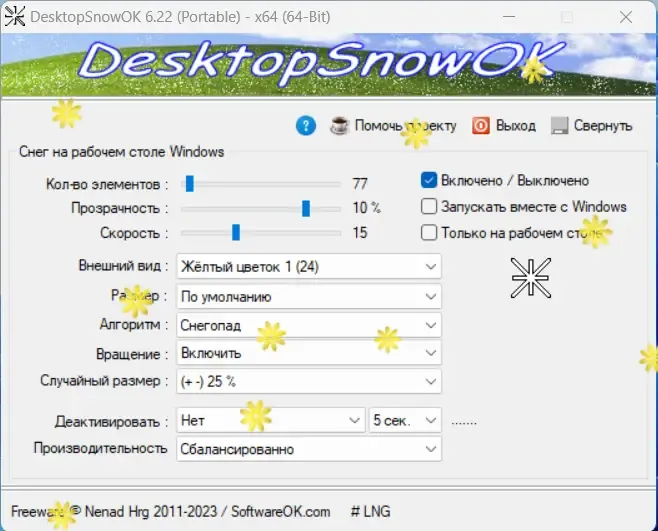The width and height of the screenshot is (658, 531).
Task: Enable Запускать вместе с Windows
Action: click(x=428, y=207)
